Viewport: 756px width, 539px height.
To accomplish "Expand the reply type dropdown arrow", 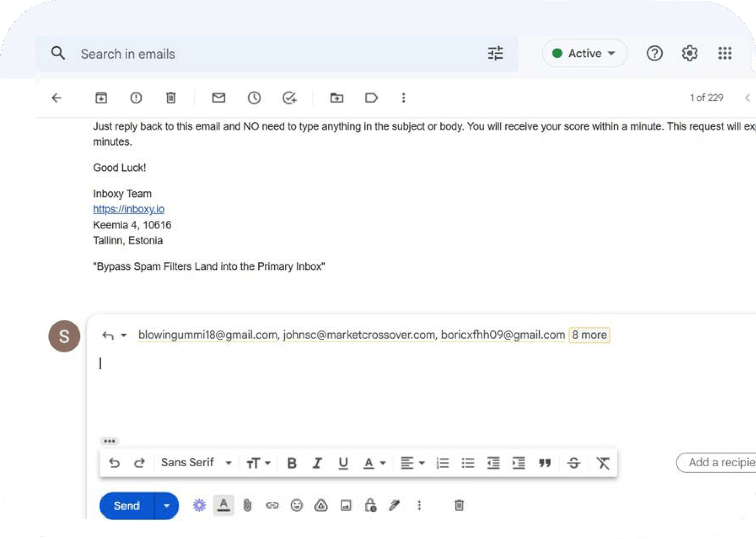I will 123,335.
